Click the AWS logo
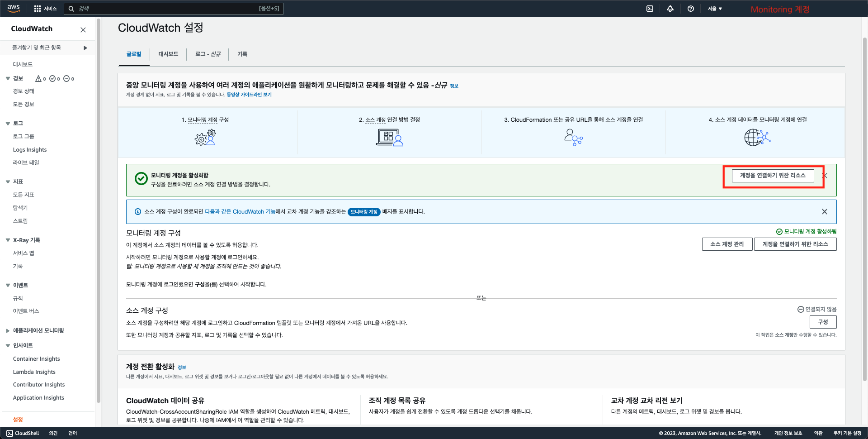 13,8
